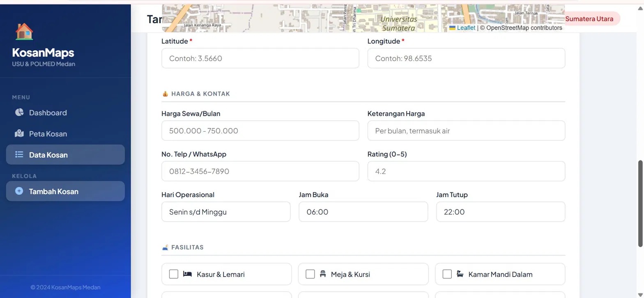Image resolution: width=644 pixels, height=298 pixels.
Task: Click the KosanMaps title text
Action: 43,53
